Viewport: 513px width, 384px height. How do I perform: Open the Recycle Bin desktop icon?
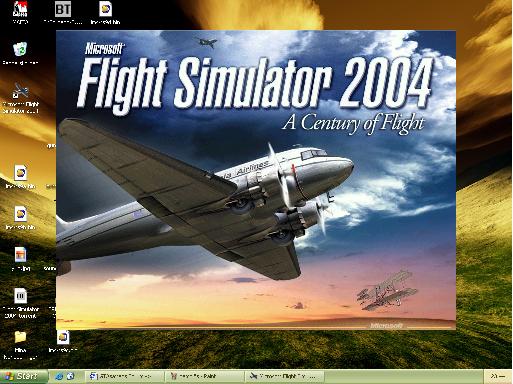pyautogui.click(x=20, y=53)
